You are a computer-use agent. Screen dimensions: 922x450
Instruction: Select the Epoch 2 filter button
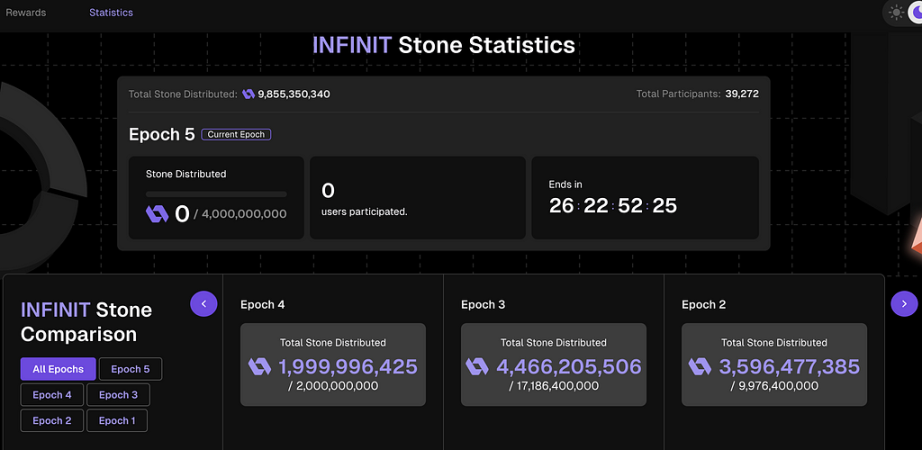pos(52,421)
